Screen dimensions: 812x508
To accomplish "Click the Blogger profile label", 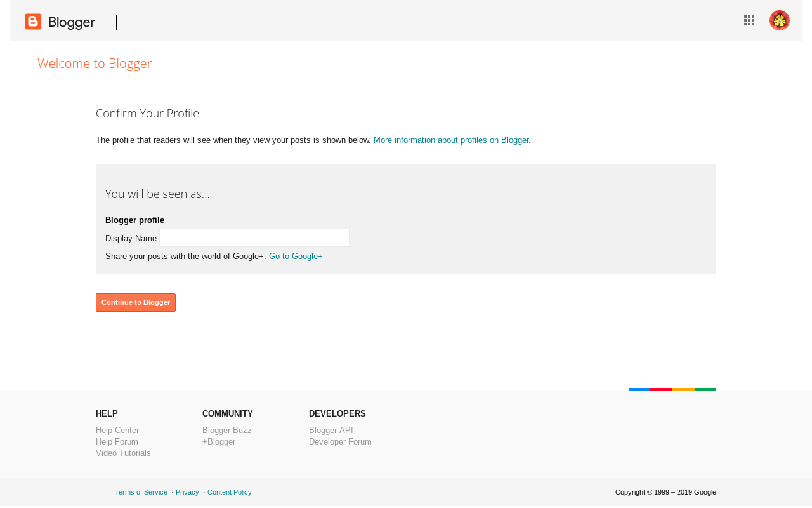I will (x=134, y=220).
